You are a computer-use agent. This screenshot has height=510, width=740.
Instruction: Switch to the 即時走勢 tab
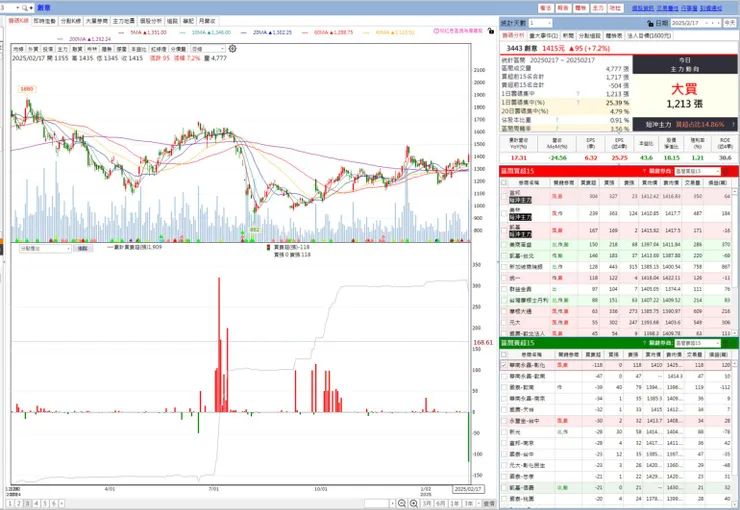[45, 21]
